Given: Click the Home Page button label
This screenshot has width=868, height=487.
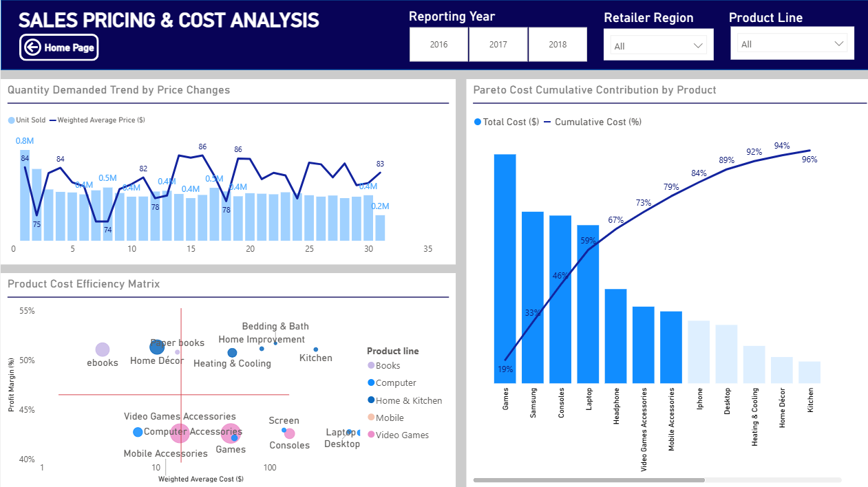Looking at the screenshot, I should [70, 47].
